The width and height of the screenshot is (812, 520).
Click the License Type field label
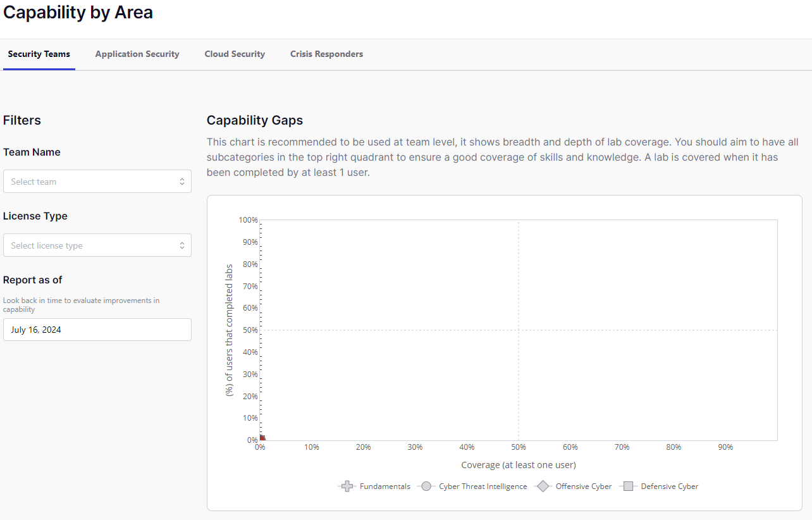click(x=35, y=216)
